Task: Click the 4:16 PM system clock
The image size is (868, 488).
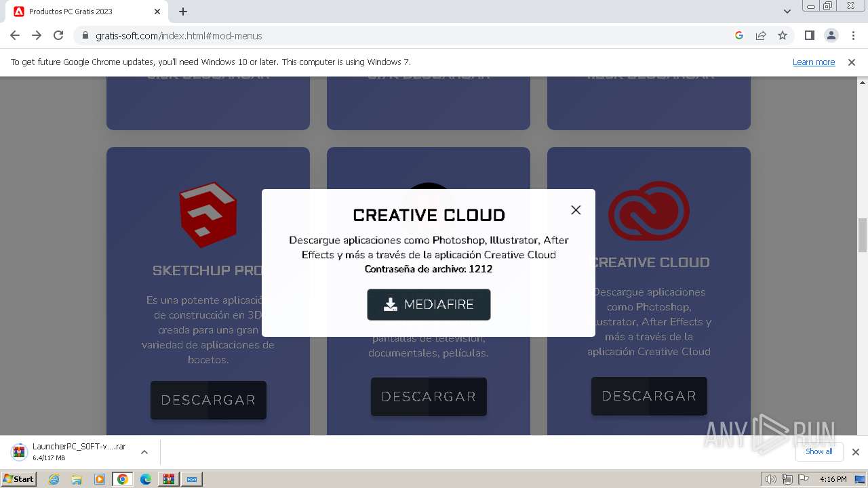Action: pos(833,479)
